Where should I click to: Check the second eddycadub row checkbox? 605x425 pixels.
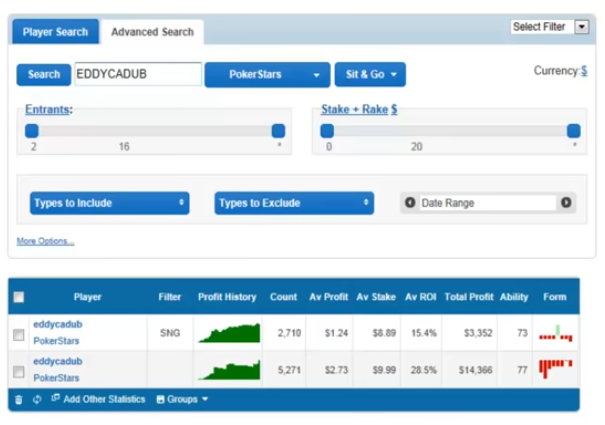pos(19,371)
